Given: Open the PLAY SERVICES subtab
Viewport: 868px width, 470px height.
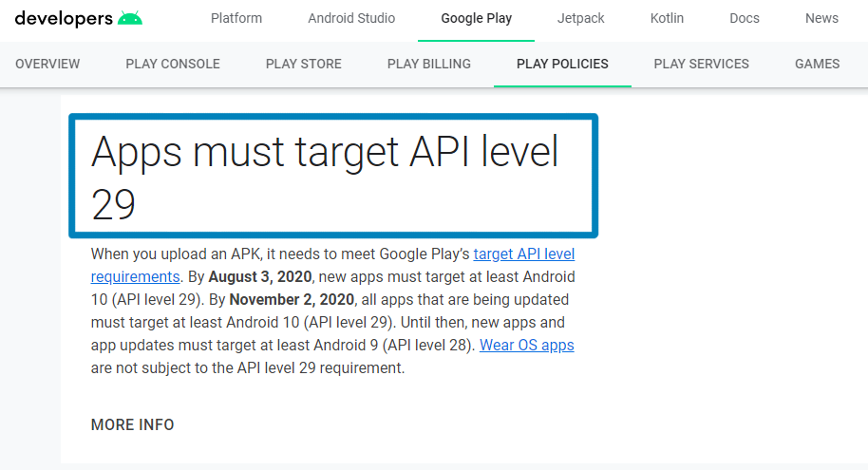Looking at the screenshot, I should (x=702, y=65).
